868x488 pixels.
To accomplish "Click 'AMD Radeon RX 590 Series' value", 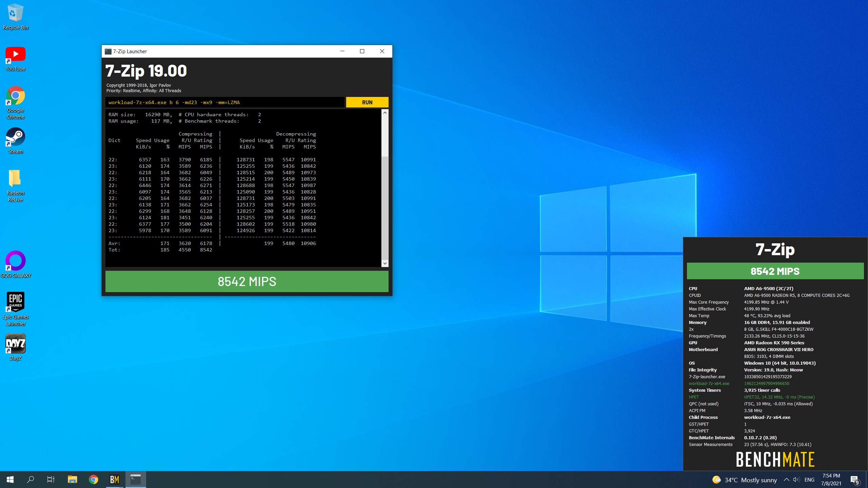I will [x=774, y=343].
